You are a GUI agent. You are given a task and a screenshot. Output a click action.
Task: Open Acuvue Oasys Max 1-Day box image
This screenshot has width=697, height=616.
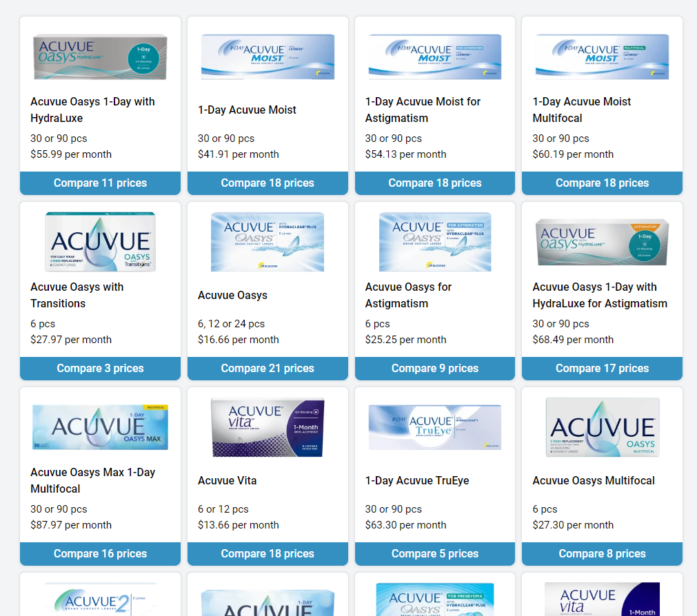pos(100,427)
